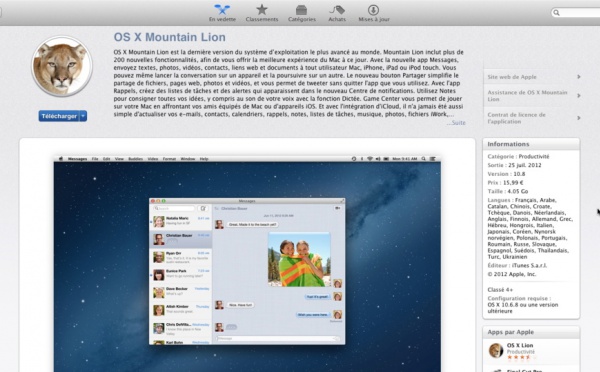Open the Assistance de OS X Mountain Lion link
The width and height of the screenshot is (600, 372).
(527, 96)
